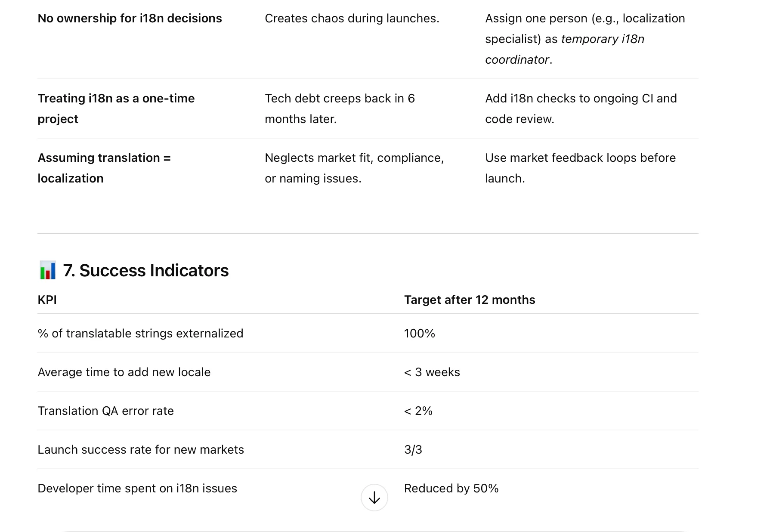Click the "< 3 weeks" target cell

[x=432, y=372]
